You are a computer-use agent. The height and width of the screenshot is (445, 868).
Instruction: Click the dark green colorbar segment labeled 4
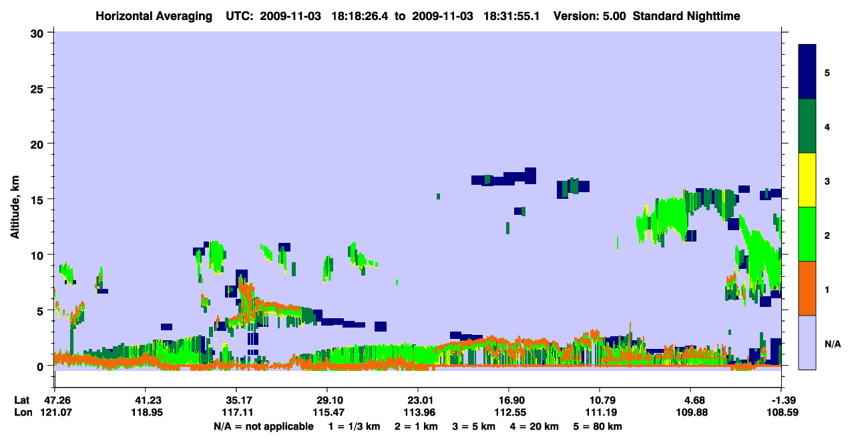[x=807, y=126]
